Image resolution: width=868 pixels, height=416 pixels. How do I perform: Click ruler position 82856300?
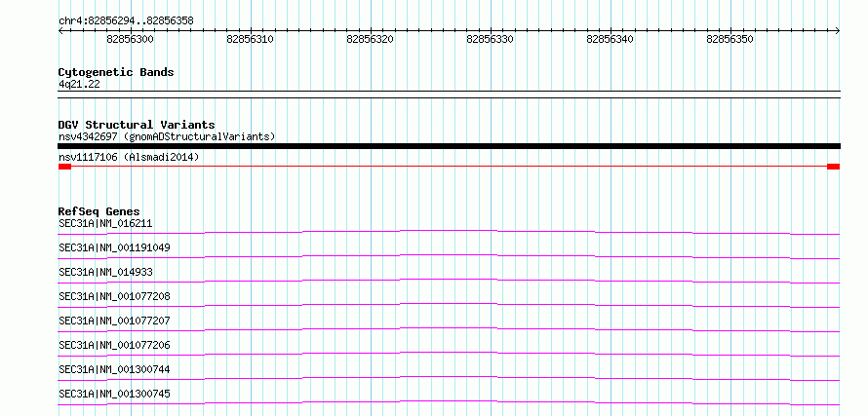(x=131, y=39)
